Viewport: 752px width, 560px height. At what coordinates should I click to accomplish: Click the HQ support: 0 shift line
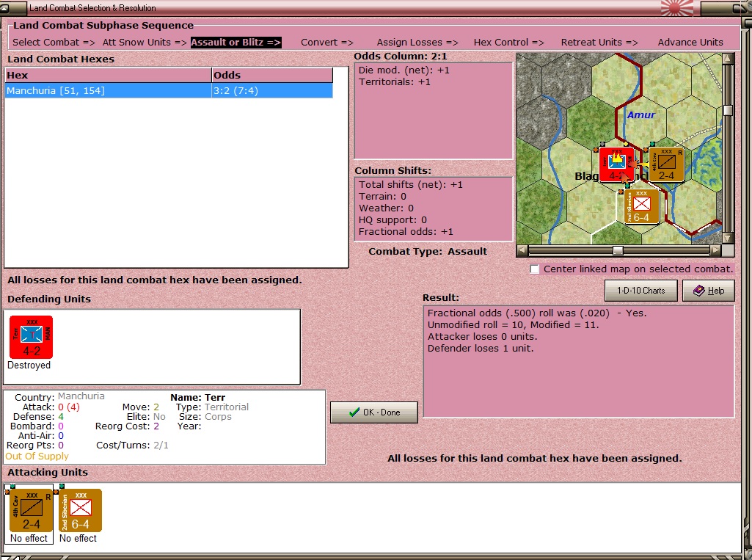click(393, 219)
